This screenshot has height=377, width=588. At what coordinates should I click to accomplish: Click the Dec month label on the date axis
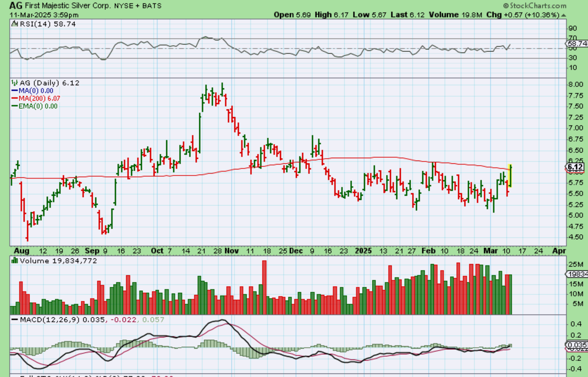pyautogui.click(x=296, y=251)
